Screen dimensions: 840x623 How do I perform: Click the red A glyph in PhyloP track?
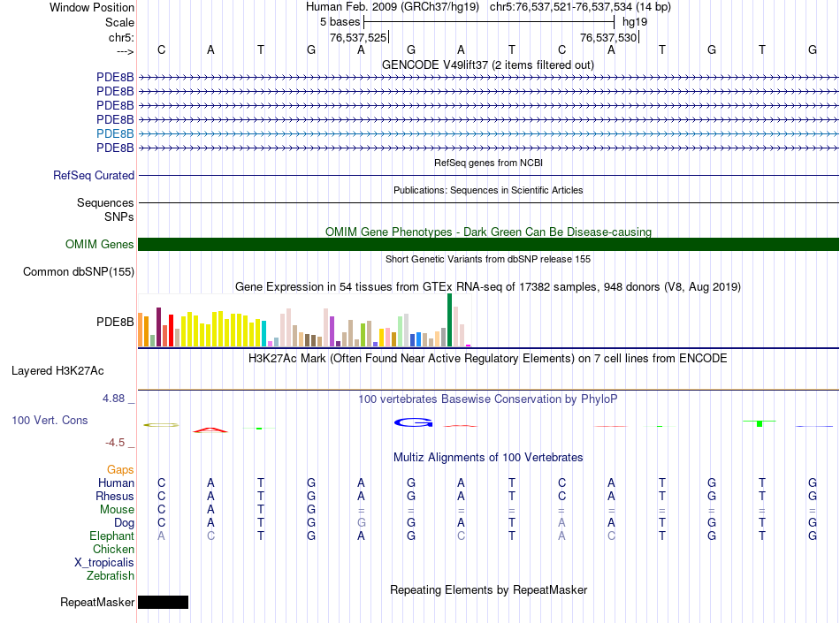coord(210,430)
